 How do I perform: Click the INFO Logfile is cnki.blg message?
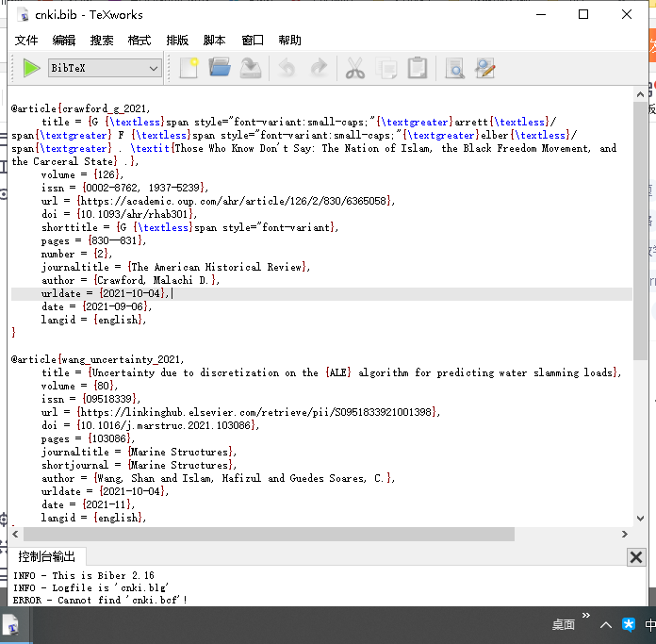click(x=90, y=588)
